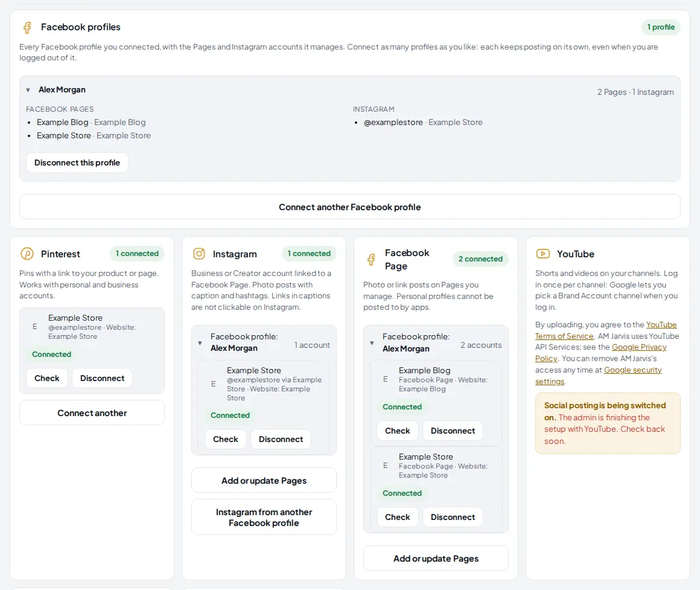The height and width of the screenshot is (590, 700).
Task: Click the avatar E beside Example Blog page
Action: 385,379
